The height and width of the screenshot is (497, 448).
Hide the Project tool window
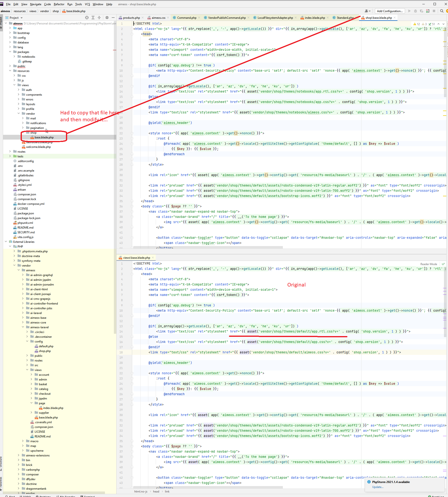tap(113, 18)
